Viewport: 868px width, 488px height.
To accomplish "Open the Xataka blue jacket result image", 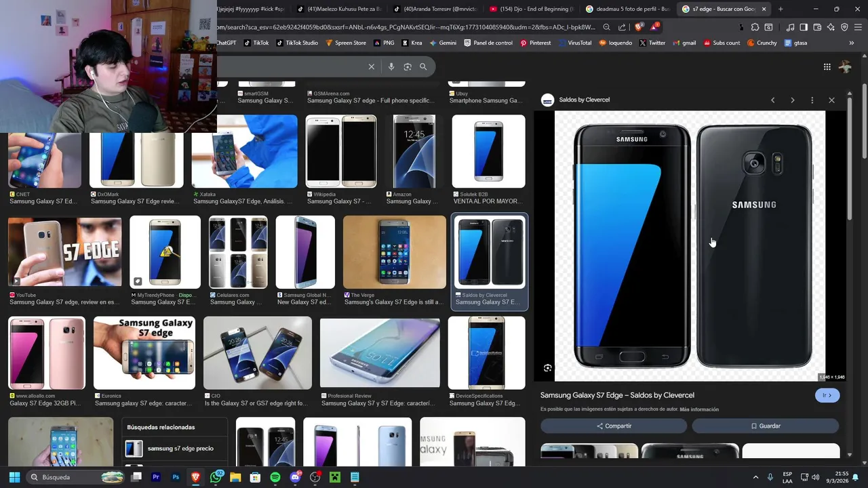I will coord(245,151).
